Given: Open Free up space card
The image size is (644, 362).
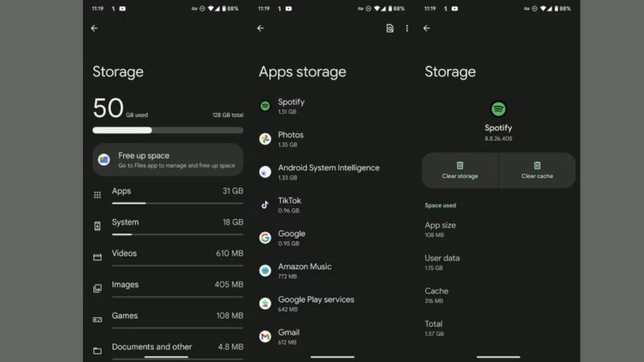Looking at the screenshot, I should [168, 160].
